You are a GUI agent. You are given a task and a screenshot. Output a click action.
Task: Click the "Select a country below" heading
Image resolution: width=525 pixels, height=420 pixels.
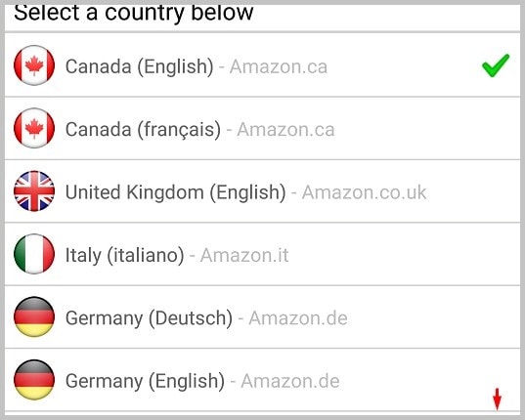coord(134,13)
